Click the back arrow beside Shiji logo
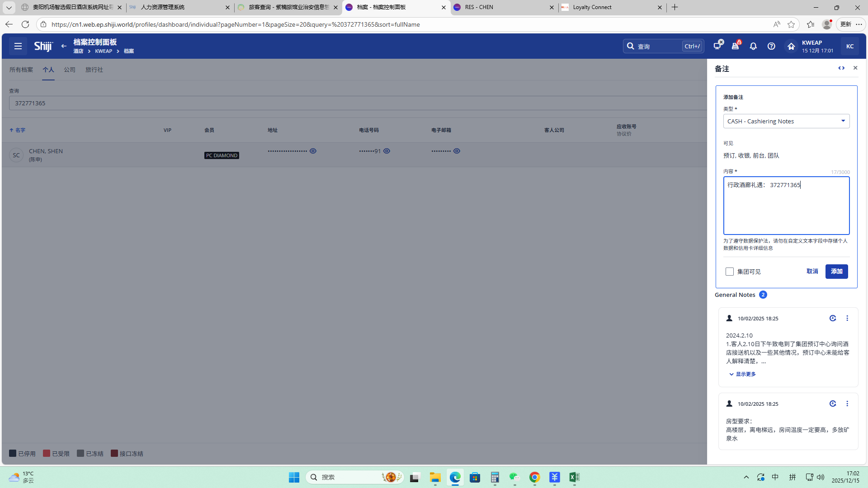 pos(64,46)
